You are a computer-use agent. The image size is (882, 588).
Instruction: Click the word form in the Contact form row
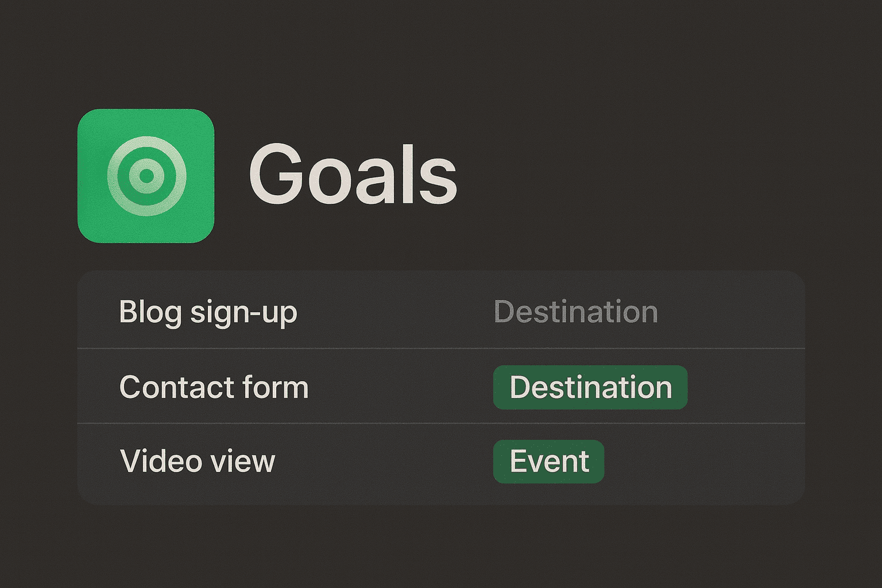point(276,387)
